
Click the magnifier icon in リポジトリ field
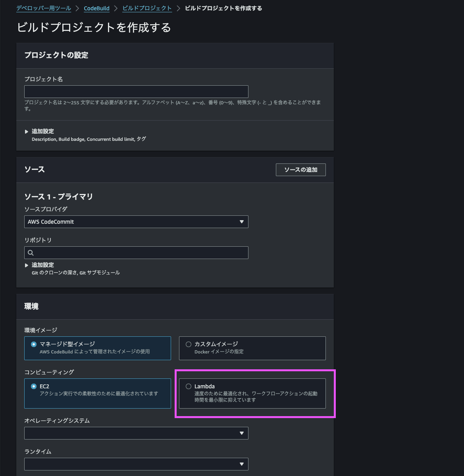click(x=31, y=253)
